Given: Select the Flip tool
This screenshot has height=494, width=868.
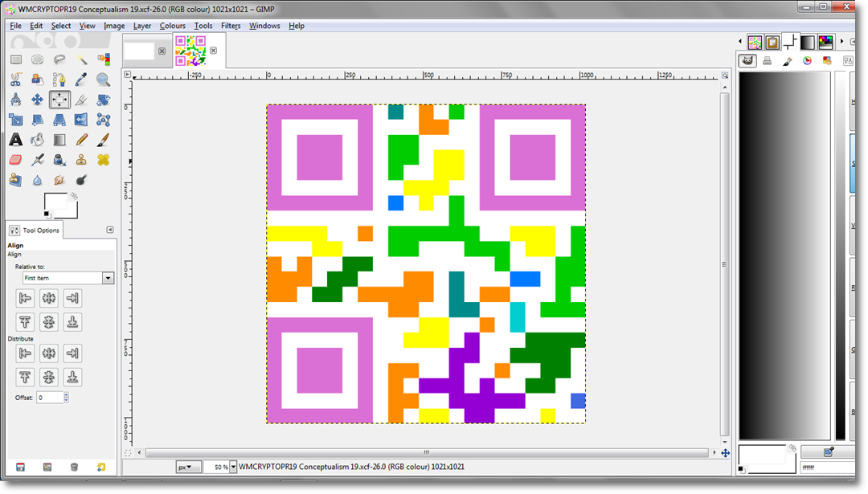Looking at the screenshot, I should coord(81,120).
